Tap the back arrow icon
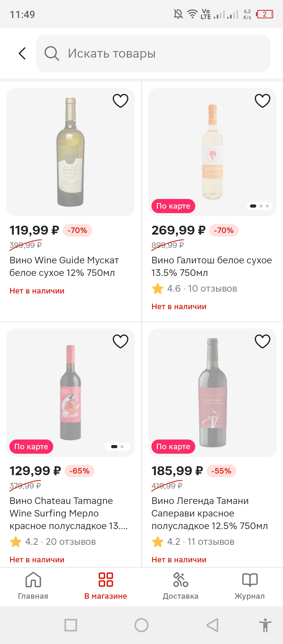Image resolution: width=283 pixels, height=644 pixels. 22,53
